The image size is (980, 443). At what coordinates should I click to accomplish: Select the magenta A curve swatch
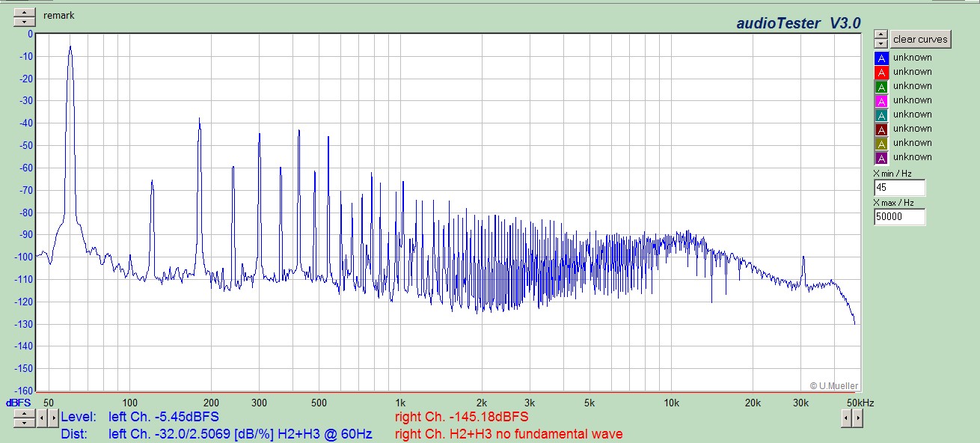881,100
